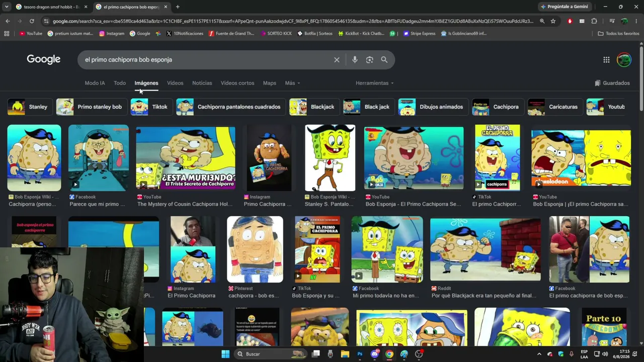The height and width of the screenshot is (362, 644).
Task: Open the Google account avatar menu
Action: (x=624, y=60)
